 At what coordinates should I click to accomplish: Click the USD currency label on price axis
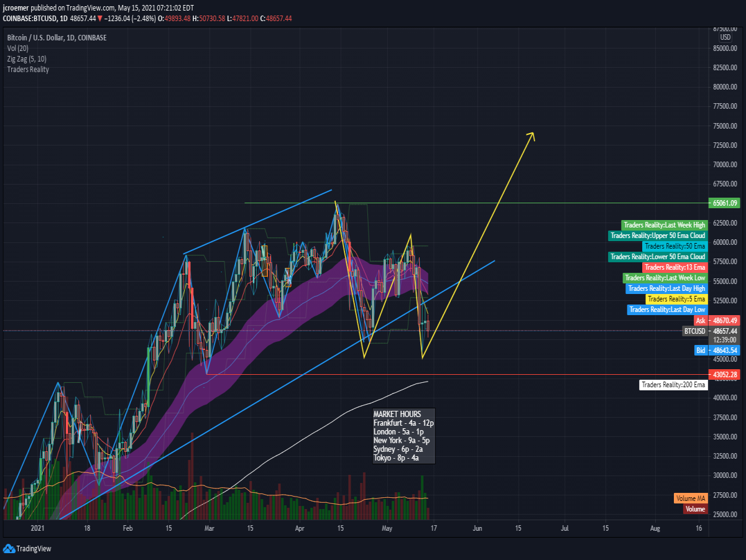pyautogui.click(x=725, y=37)
